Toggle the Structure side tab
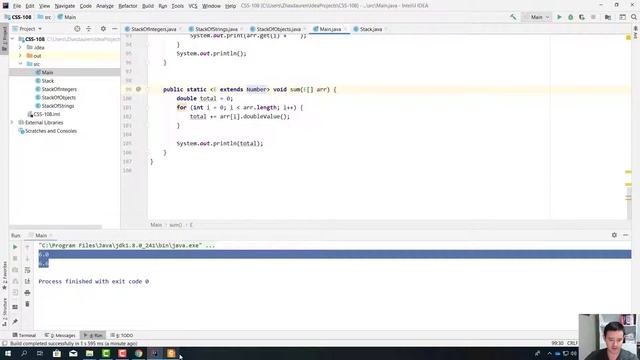 tap(4, 312)
